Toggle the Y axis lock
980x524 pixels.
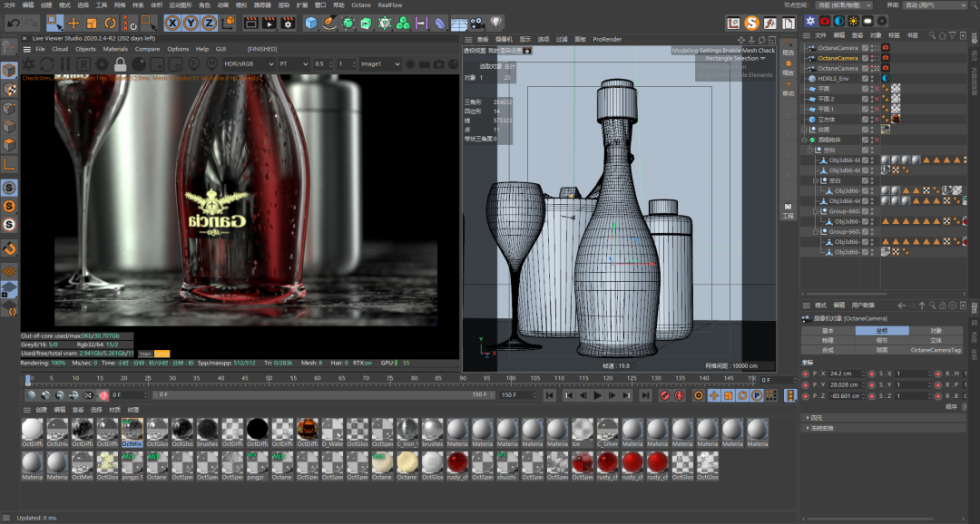pyautogui.click(x=191, y=24)
